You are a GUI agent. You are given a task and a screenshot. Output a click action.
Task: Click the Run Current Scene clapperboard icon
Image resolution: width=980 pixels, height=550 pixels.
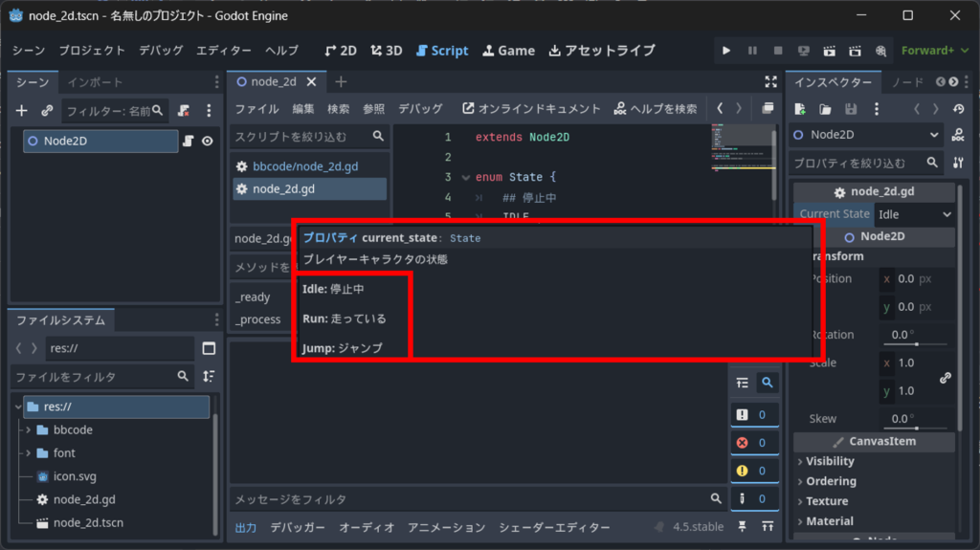tap(830, 51)
